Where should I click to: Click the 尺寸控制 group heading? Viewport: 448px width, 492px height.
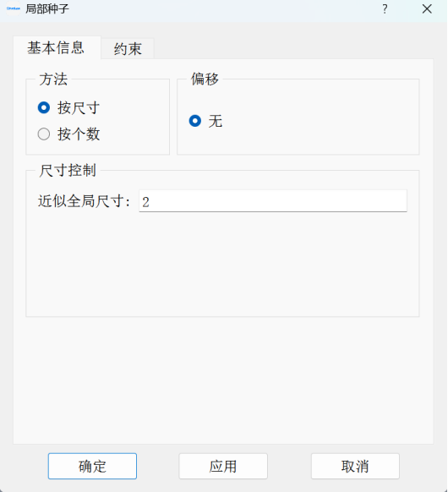[68, 171]
